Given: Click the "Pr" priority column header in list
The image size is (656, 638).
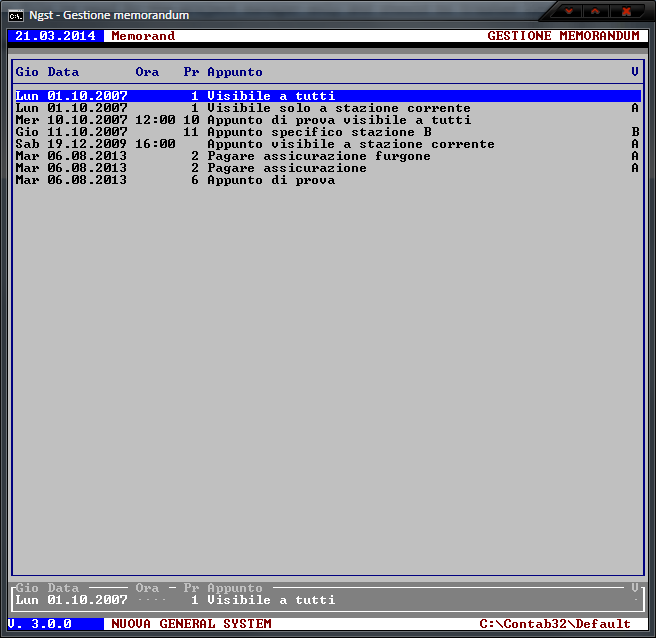Looking at the screenshot, I should 191,72.
